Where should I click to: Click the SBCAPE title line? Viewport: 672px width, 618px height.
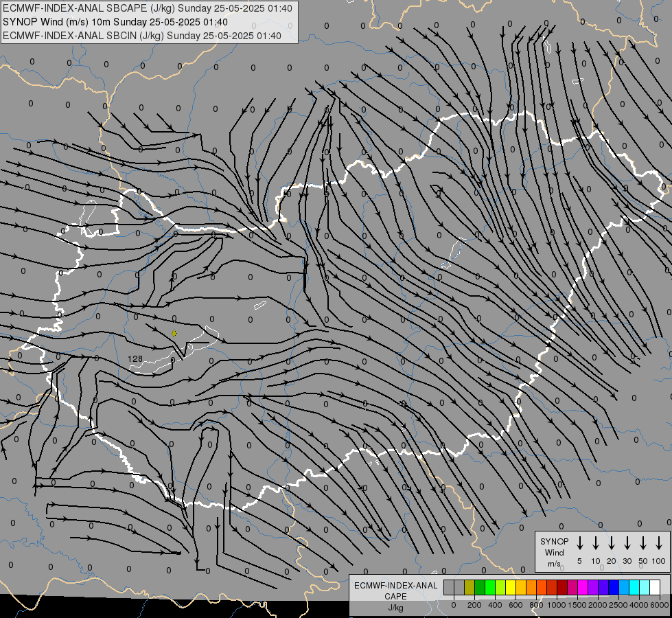pyautogui.click(x=148, y=8)
